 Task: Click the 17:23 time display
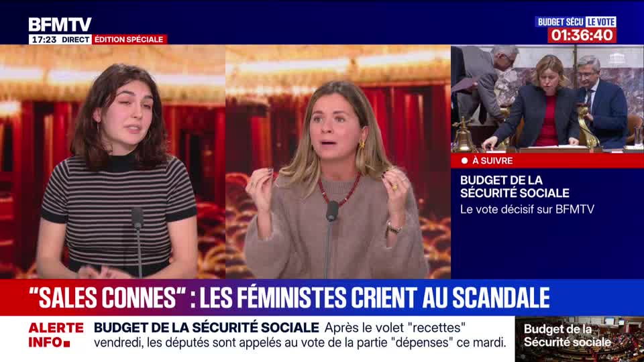pyautogui.click(x=44, y=40)
